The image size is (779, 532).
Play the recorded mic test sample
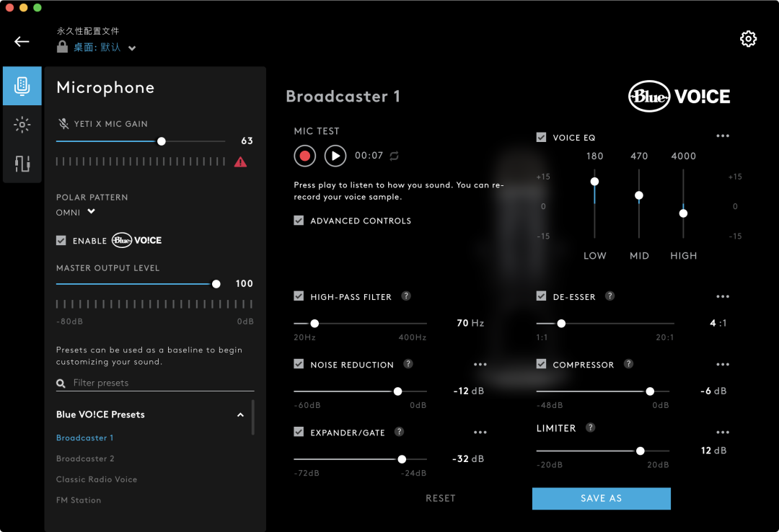[x=335, y=156]
